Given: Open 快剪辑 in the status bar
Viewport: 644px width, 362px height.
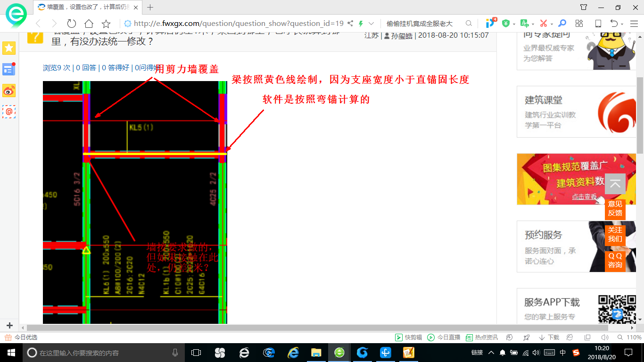Looking at the screenshot, I should tap(408, 337).
